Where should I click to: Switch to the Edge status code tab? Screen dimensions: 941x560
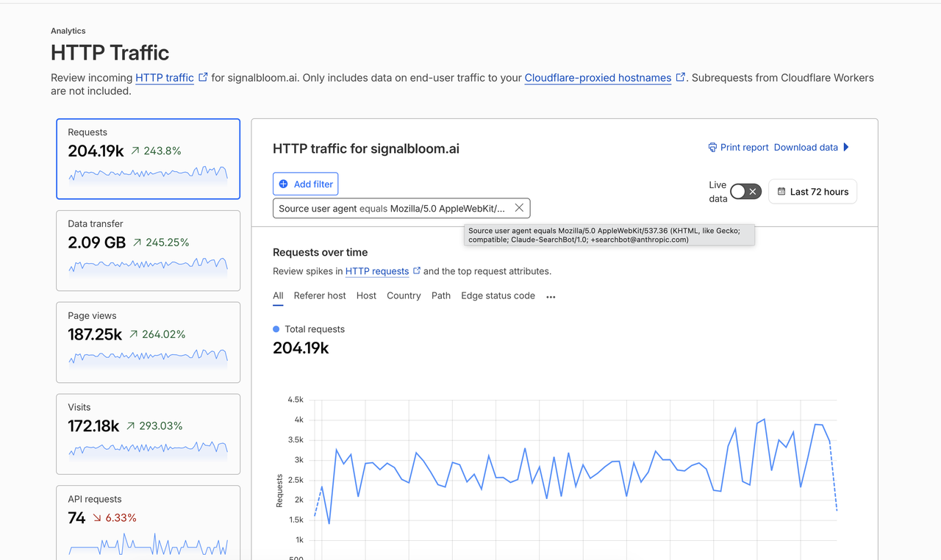(x=498, y=295)
